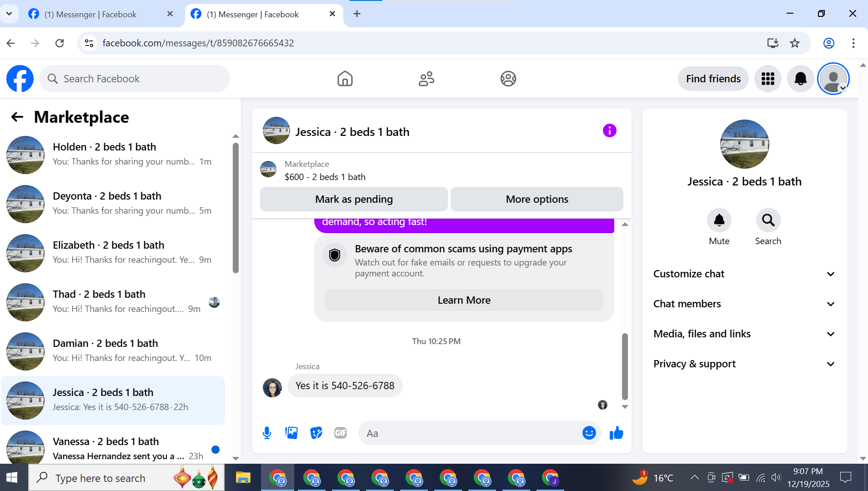Click Learn More about scams
The height and width of the screenshot is (491, 868).
pos(464,300)
